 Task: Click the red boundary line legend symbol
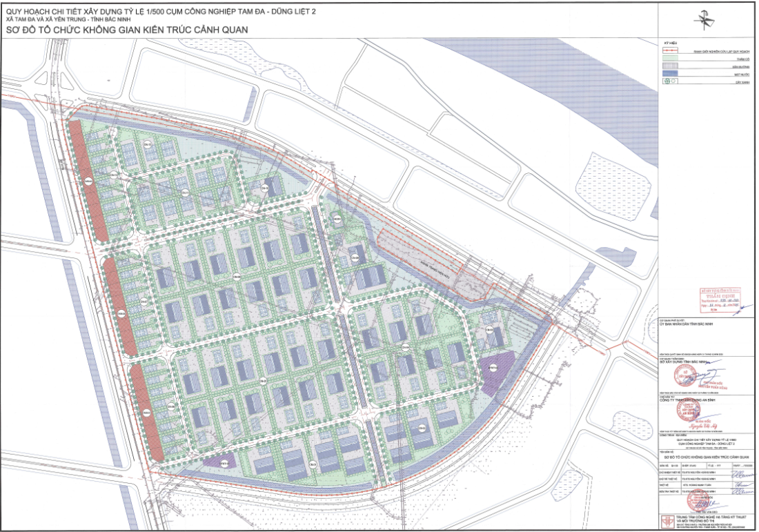[671, 50]
